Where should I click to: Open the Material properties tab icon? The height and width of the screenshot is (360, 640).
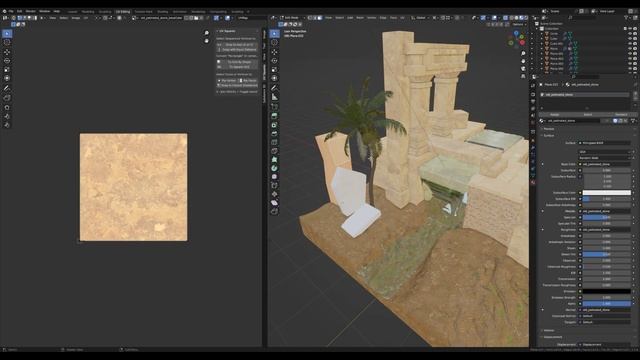[x=533, y=182]
